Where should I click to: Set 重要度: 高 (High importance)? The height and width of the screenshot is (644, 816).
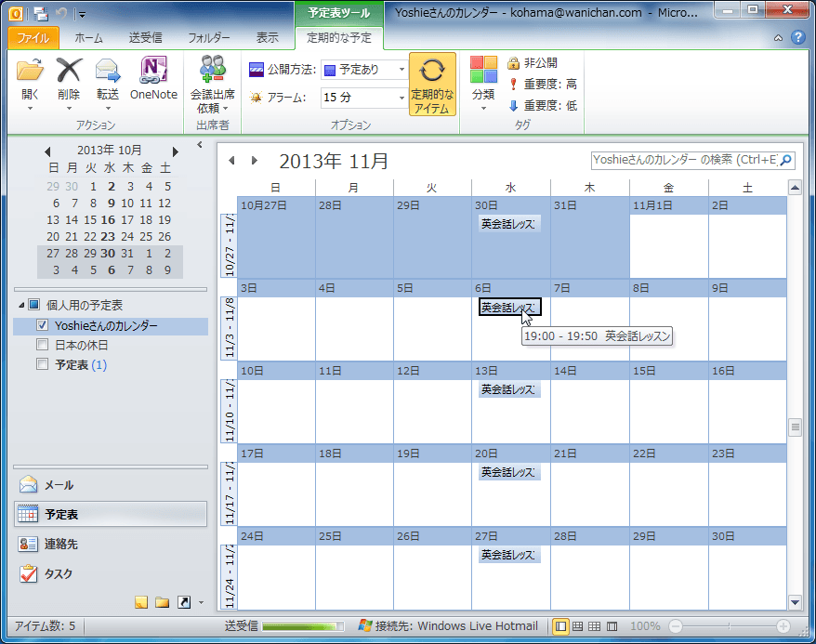[542, 85]
